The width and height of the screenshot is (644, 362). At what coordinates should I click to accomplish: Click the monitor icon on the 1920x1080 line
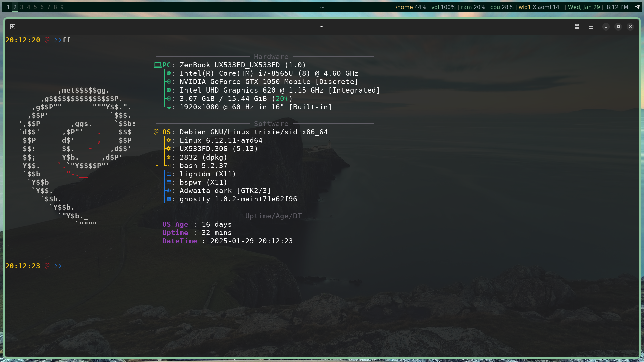tap(169, 107)
